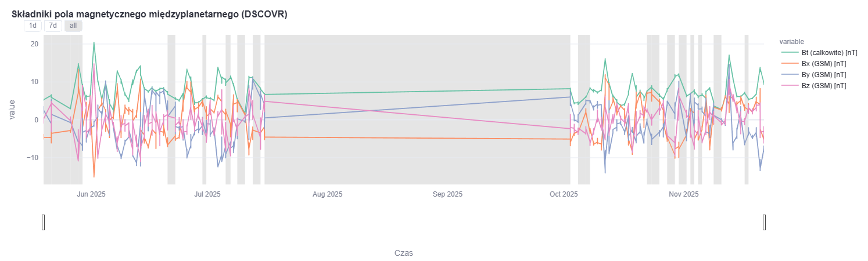Click the green Bt legend line swatch
868x261 pixels.
click(789, 53)
